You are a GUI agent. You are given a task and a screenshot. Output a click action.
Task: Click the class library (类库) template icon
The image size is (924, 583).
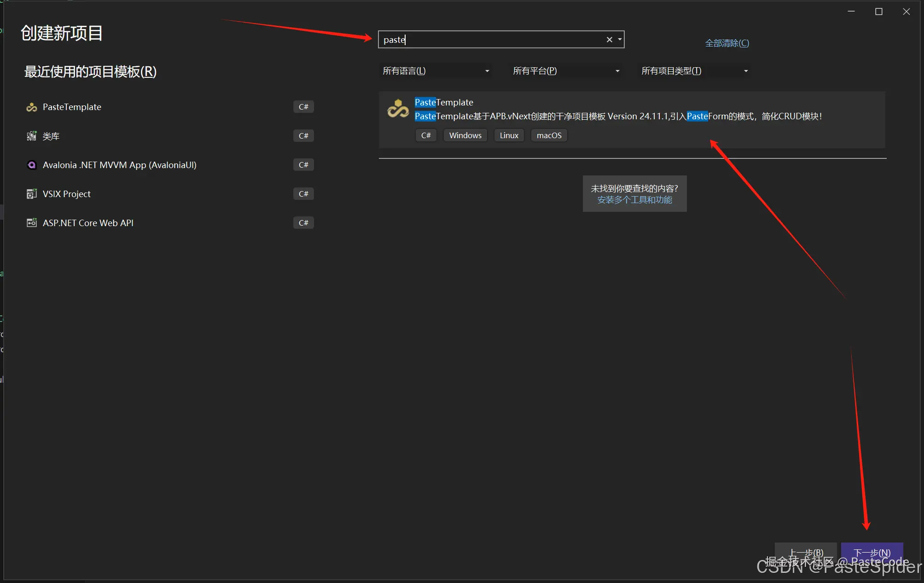pos(31,136)
